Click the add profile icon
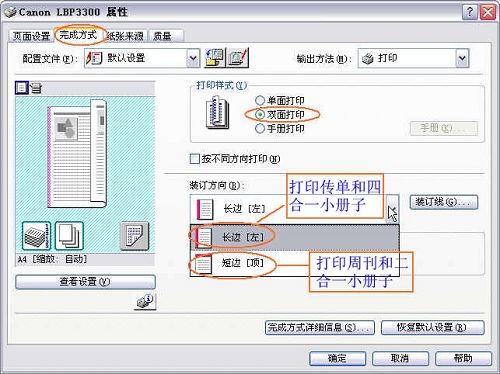Image resolution: width=500 pixels, height=374 pixels. [x=215, y=58]
